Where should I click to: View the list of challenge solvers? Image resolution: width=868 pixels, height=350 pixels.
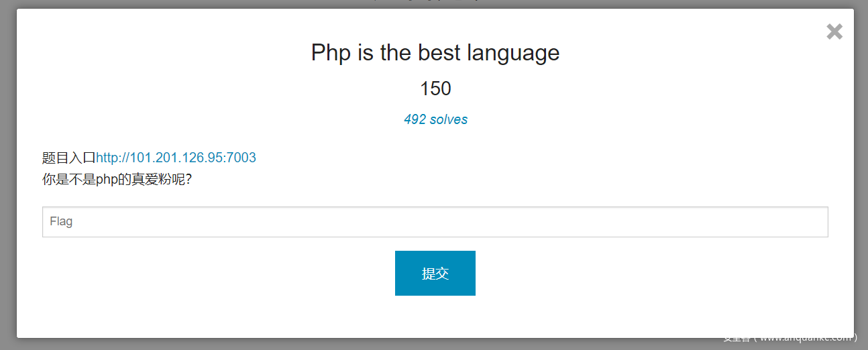435,119
